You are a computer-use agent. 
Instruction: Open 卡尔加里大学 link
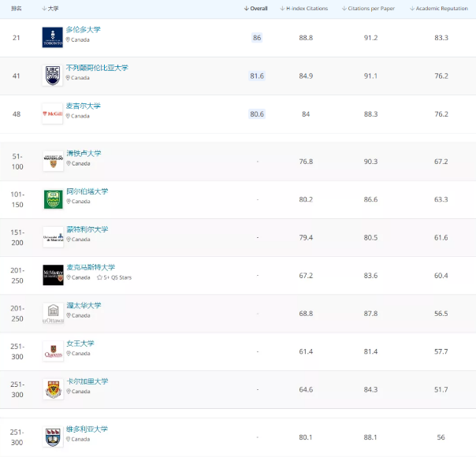[x=87, y=381]
